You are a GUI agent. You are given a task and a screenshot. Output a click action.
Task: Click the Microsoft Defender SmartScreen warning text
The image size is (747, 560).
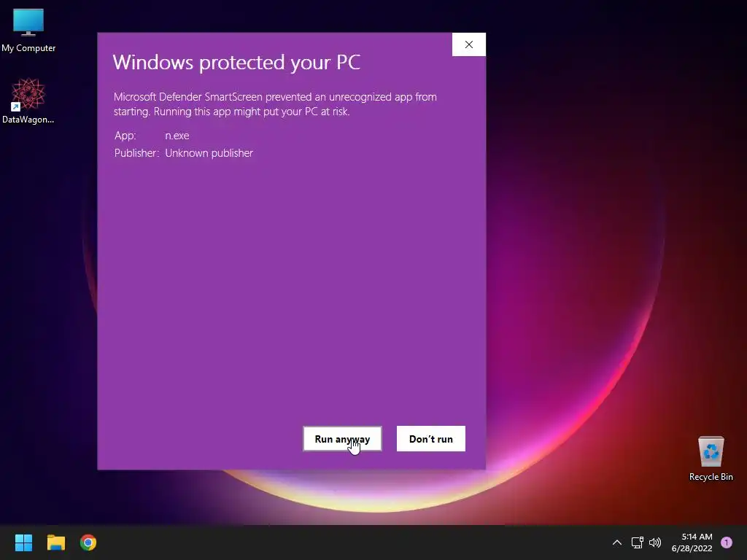[x=275, y=104]
